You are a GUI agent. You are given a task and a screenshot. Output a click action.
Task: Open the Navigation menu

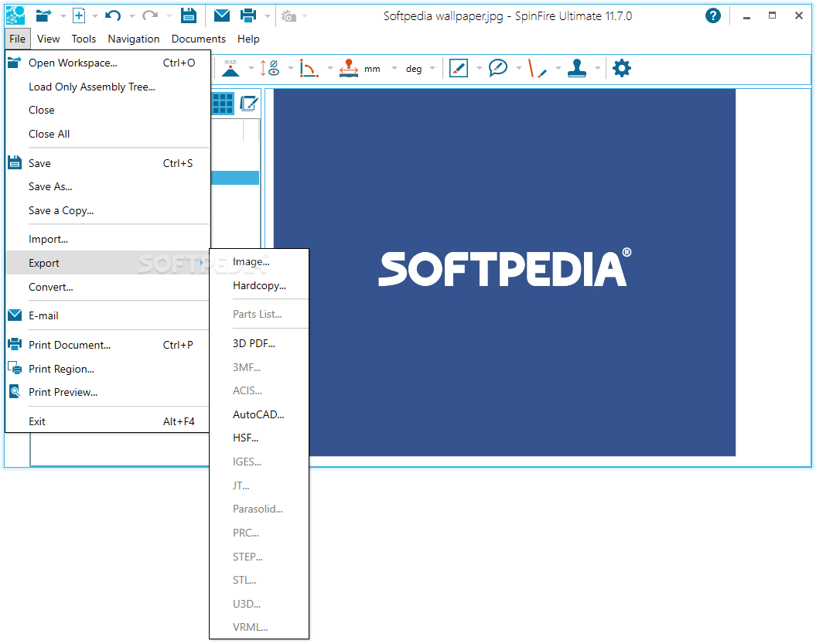[x=134, y=39]
